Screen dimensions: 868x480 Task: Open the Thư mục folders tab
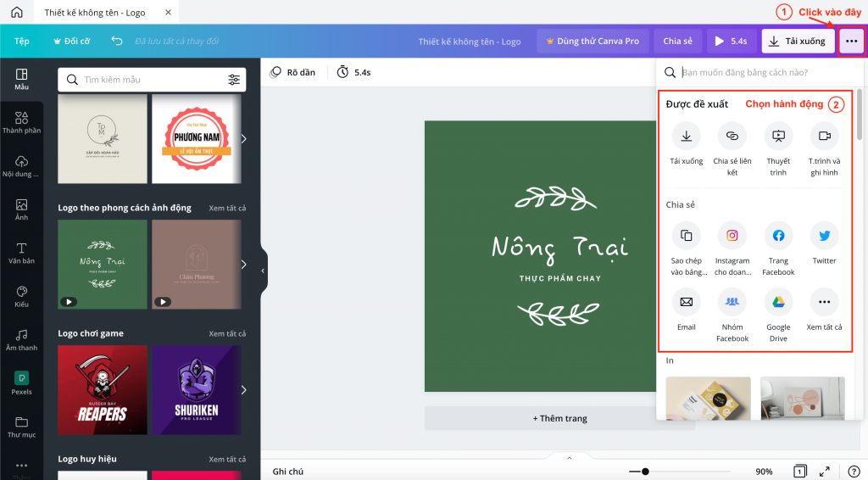(x=21, y=427)
